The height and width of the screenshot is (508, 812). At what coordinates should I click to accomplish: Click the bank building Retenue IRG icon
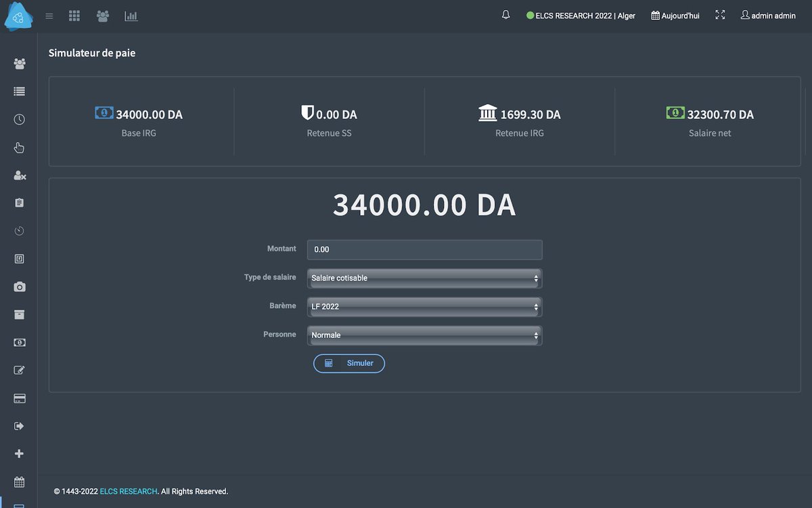(x=487, y=112)
